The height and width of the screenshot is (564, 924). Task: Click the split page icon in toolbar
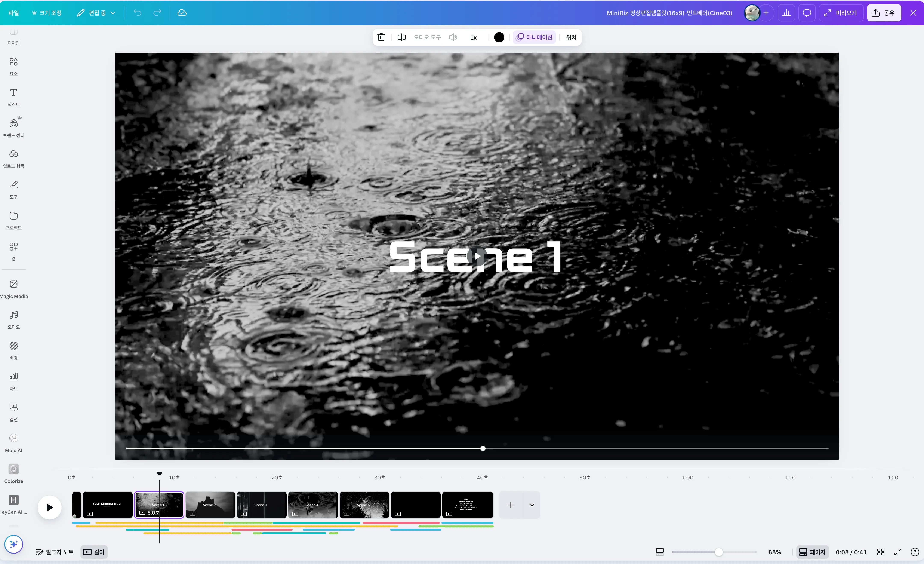tap(402, 37)
